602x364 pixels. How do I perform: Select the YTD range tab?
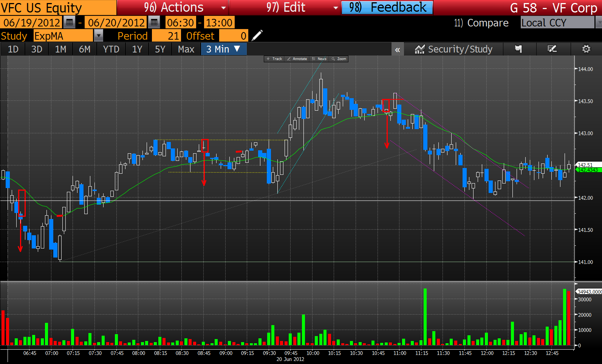[111, 49]
